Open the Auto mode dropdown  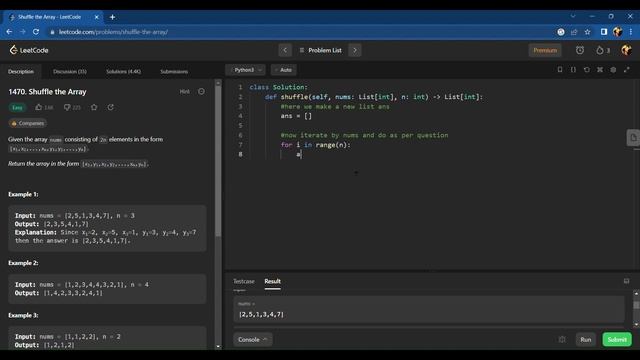pyautogui.click(x=284, y=70)
